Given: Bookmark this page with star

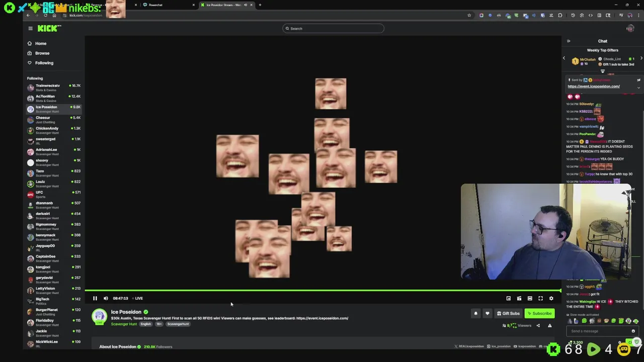Looking at the screenshot, I should (x=469, y=16).
